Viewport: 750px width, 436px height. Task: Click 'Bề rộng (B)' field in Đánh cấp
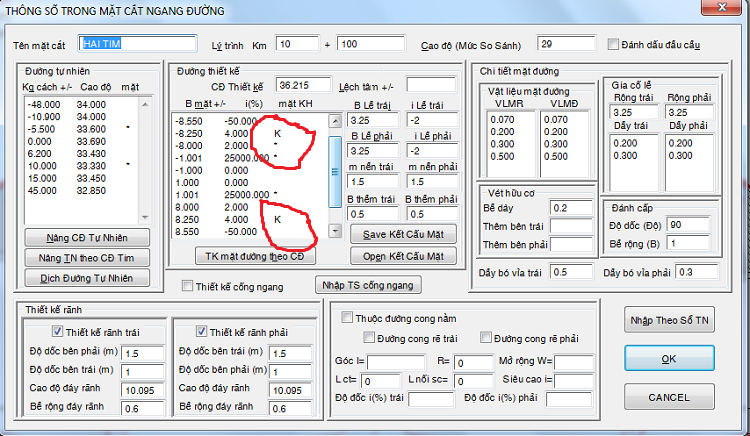pos(688,243)
